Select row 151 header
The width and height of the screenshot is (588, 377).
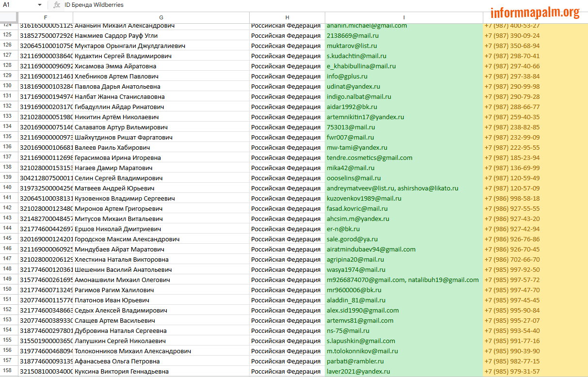[x=9, y=300]
